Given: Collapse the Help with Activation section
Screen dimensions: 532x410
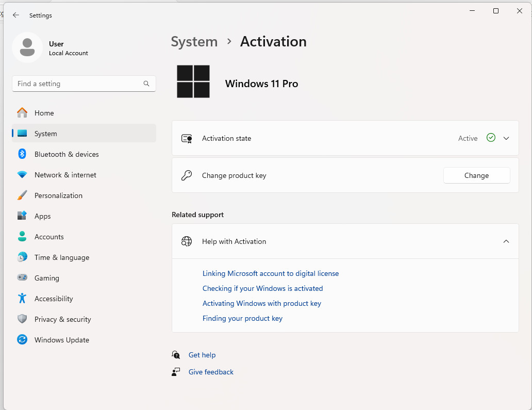Looking at the screenshot, I should [x=506, y=241].
